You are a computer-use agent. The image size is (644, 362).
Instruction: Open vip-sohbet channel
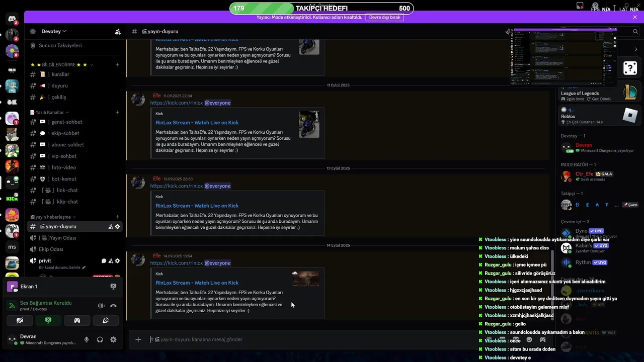75,156
